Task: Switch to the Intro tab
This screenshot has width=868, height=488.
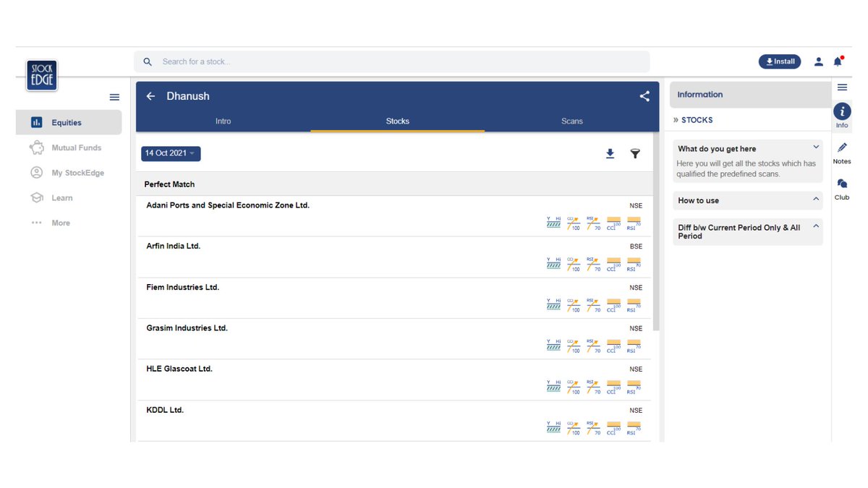Action: tap(224, 121)
